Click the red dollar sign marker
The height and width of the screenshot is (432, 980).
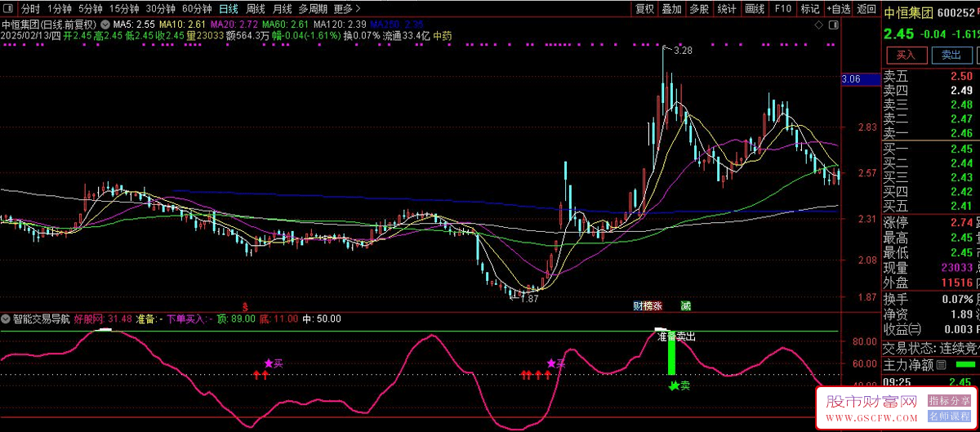[x=243, y=305]
